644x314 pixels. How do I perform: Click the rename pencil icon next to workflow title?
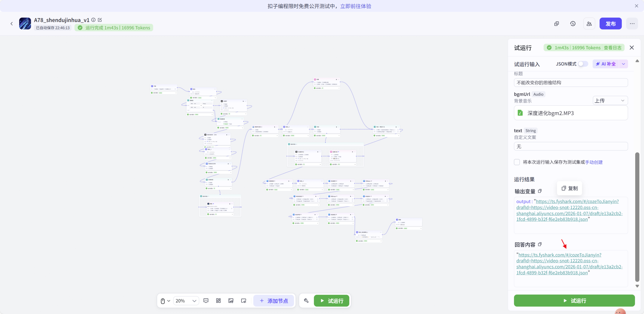pyautogui.click(x=100, y=20)
